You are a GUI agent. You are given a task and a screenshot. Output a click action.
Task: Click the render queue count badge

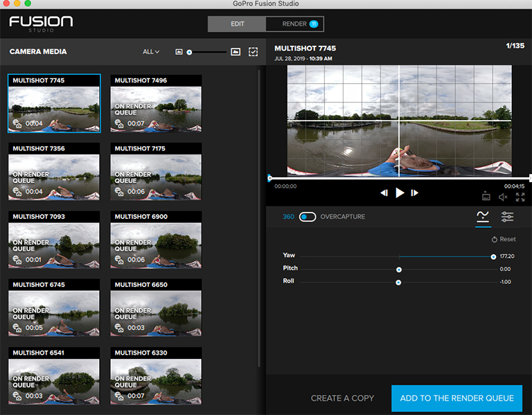tap(314, 24)
